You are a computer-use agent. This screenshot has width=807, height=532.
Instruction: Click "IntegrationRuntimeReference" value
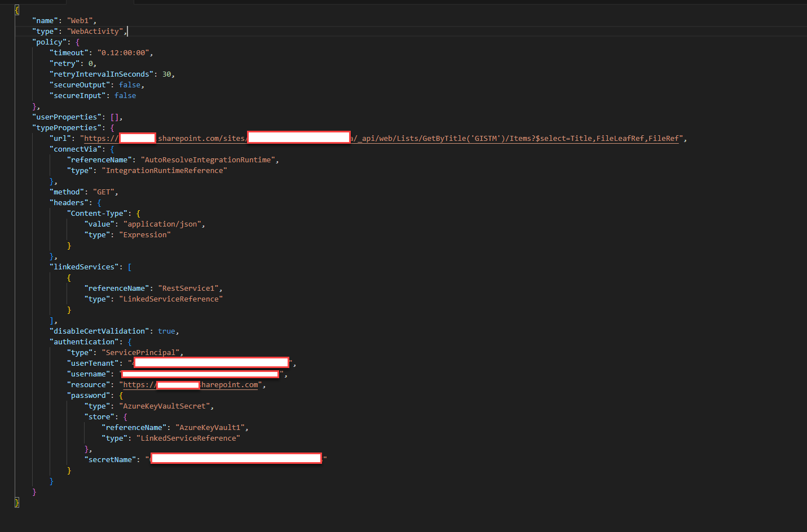(x=164, y=171)
